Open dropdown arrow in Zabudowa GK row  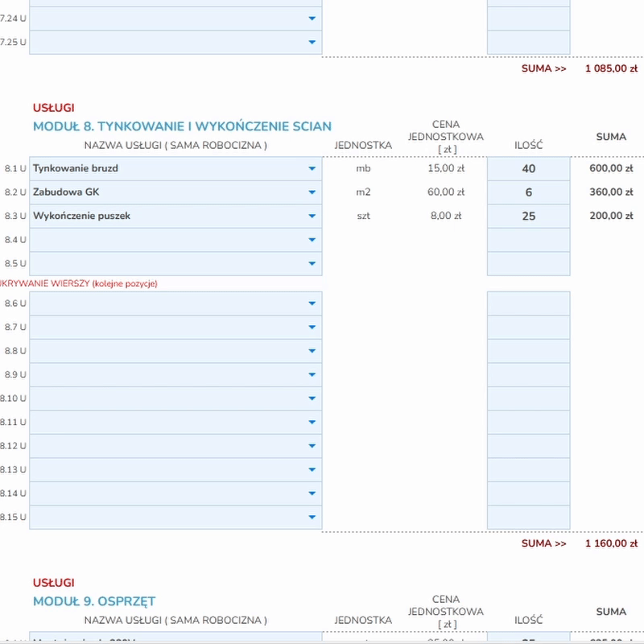coord(312,192)
